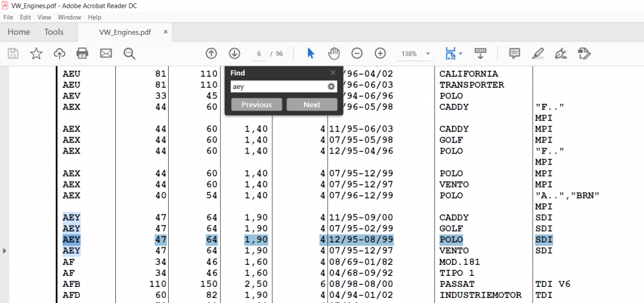The height and width of the screenshot is (303, 644).
Task: Click the 2,50 displacement value
Action: [256, 284]
